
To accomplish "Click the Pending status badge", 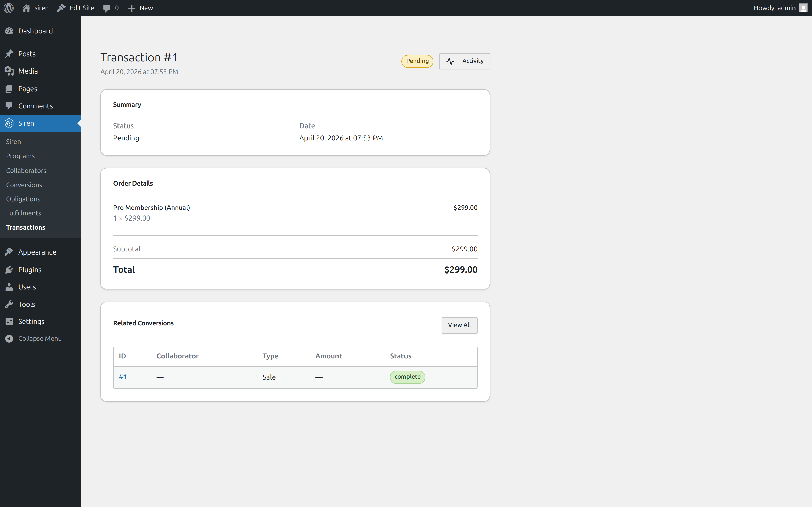I will tap(417, 61).
